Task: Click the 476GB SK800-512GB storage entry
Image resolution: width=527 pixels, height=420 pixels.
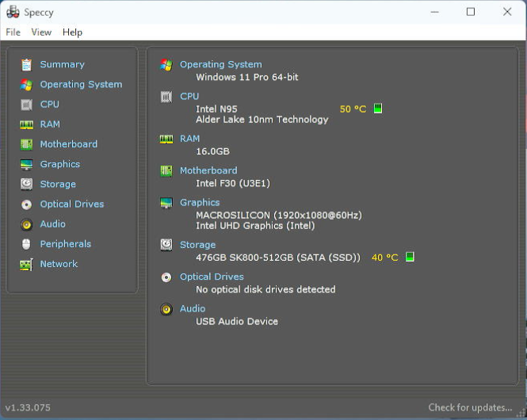Action: (278, 258)
